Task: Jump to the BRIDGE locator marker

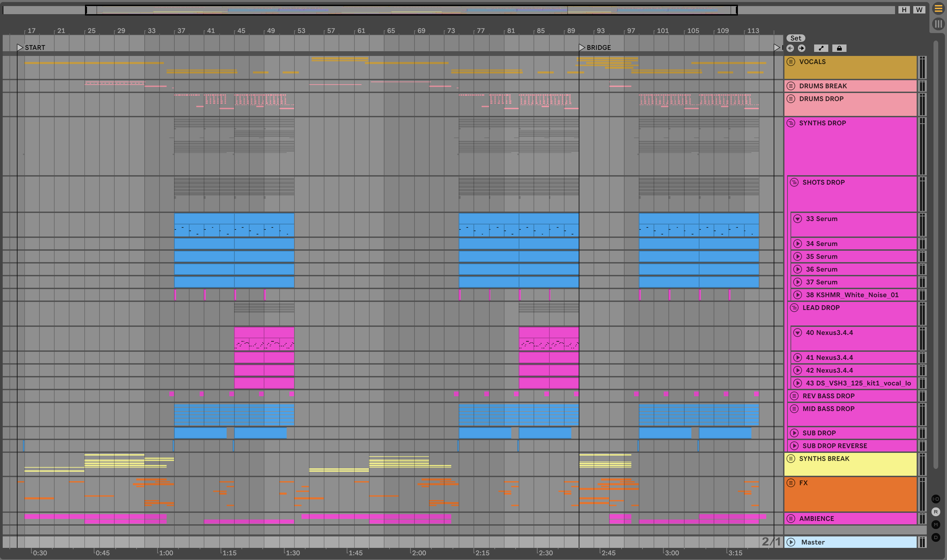Action: point(582,48)
